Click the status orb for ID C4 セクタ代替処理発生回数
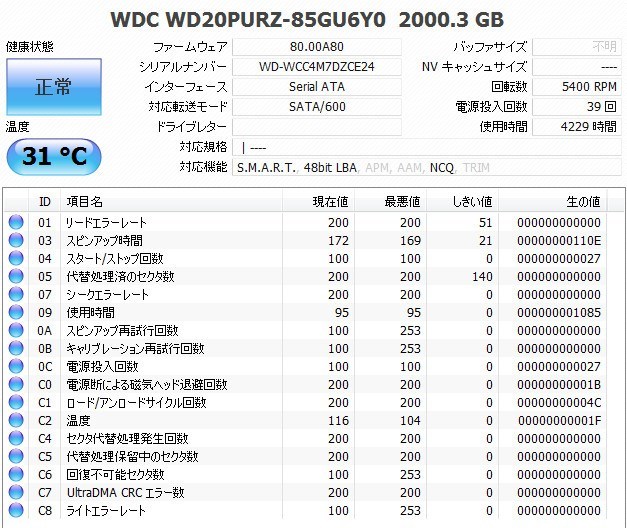The image size is (627, 528). click(x=16, y=438)
